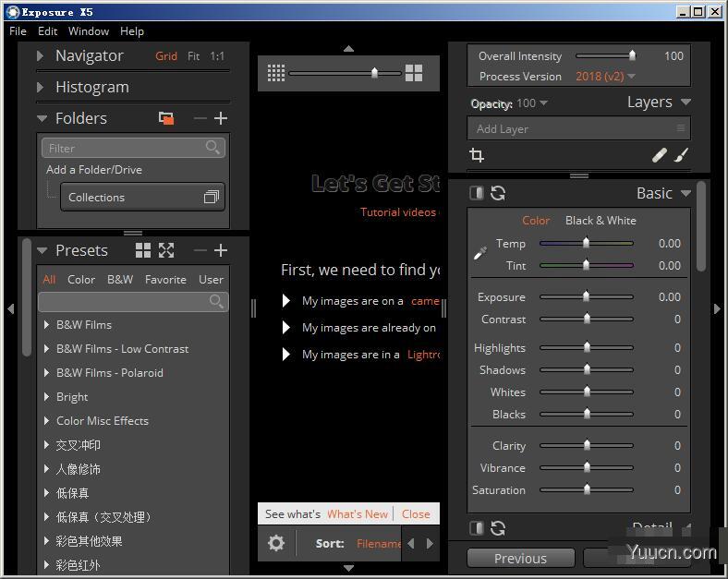
Task: Switch Basic panel to Black & White
Action: 601,221
